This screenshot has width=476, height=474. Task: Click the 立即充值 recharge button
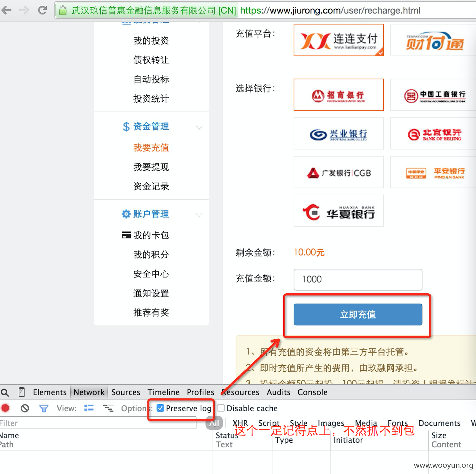(x=358, y=315)
